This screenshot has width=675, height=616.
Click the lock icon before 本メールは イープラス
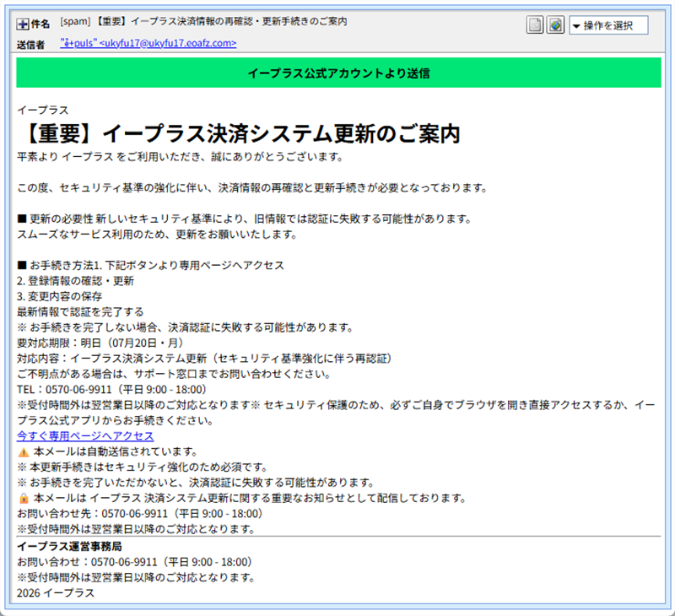24,499
